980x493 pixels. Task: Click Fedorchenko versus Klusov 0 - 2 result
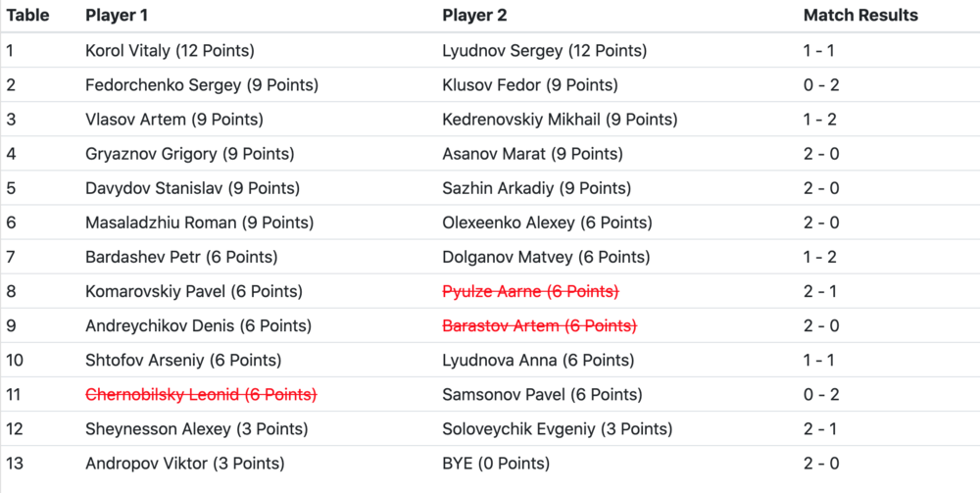pyautogui.click(x=820, y=85)
